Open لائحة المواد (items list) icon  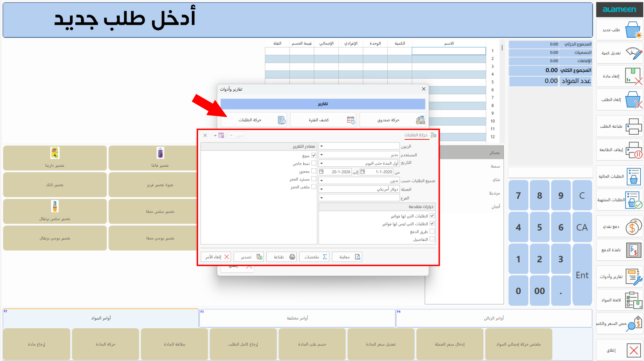coord(634,300)
